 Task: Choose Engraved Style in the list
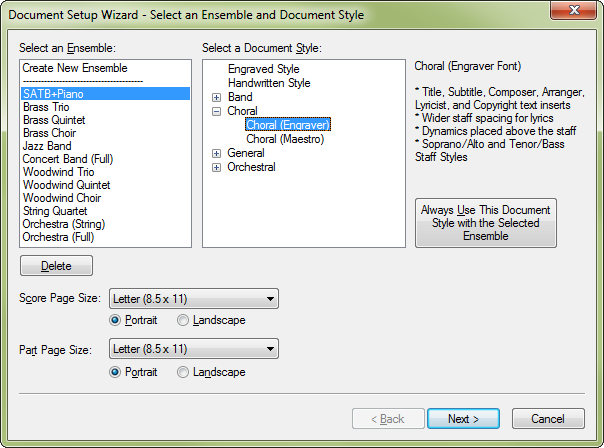[263, 69]
